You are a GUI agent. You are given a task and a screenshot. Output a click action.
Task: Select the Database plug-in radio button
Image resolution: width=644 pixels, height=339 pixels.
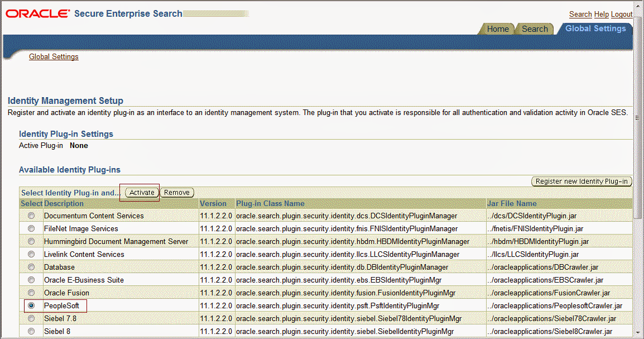[31, 267]
